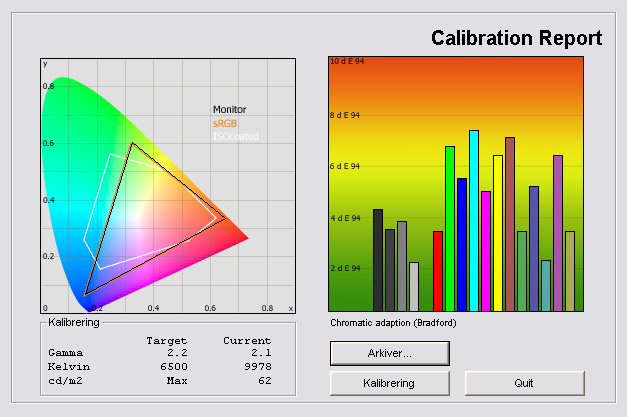Click the Kelvin row label

pos(69,367)
